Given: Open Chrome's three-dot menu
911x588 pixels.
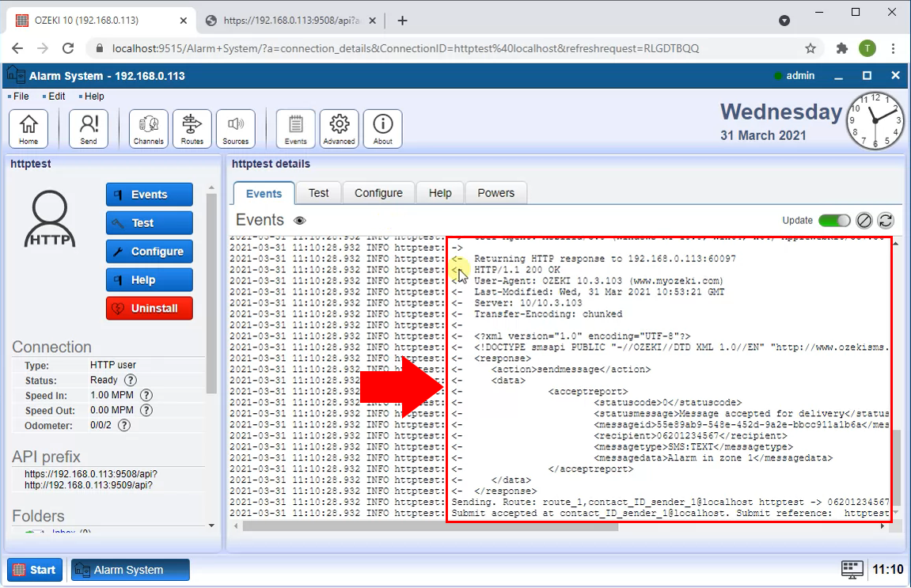Looking at the screenshot, I should click(x=893, y=48).
